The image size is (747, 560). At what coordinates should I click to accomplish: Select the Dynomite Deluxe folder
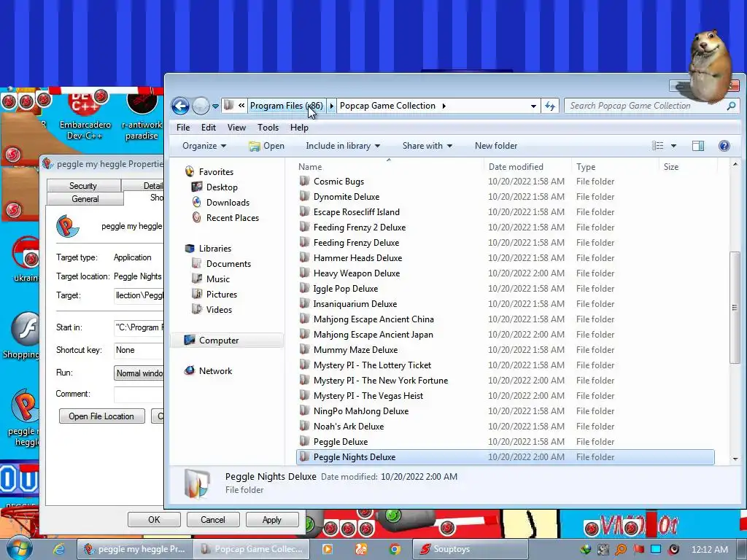point(347,197)
